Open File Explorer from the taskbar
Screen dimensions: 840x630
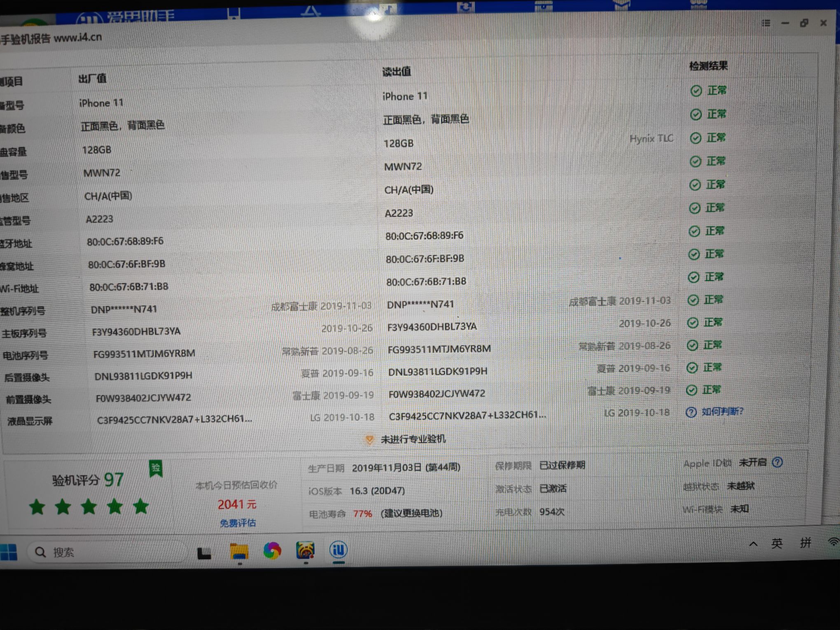click(239, 551)
